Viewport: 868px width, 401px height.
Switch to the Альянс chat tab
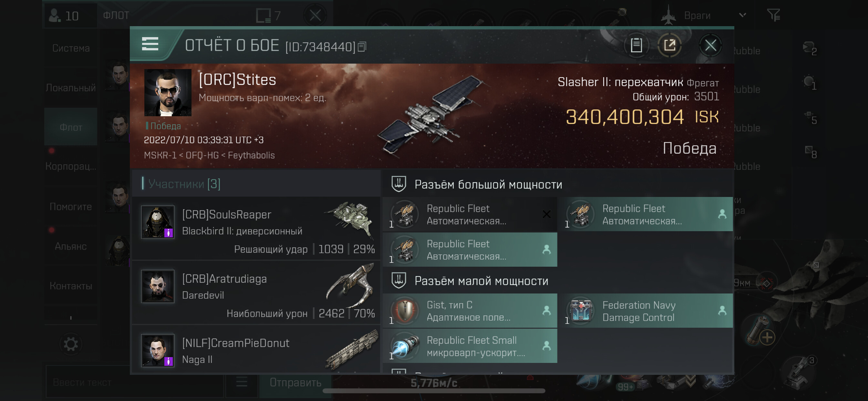(71, 246)
